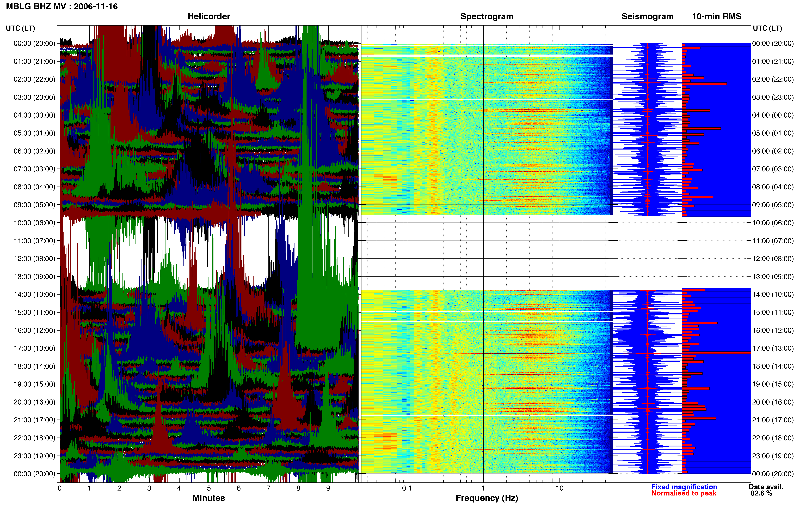Click the Minutes axis tick label 7
This screenshot has height=508, width=812.
click(268, 488)
